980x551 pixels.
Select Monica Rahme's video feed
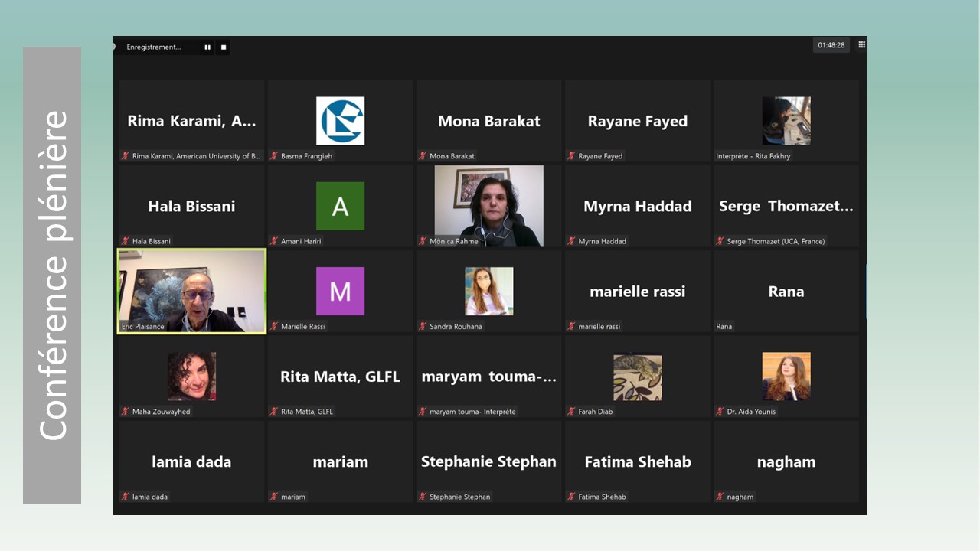[488, 205]
